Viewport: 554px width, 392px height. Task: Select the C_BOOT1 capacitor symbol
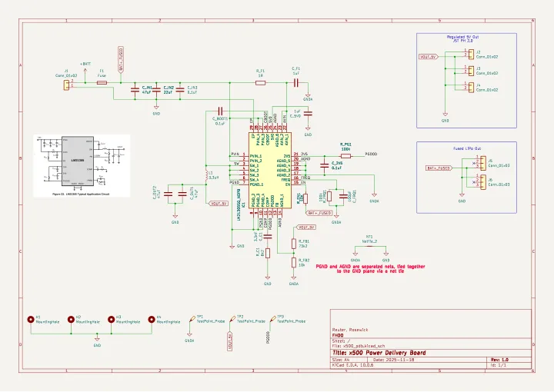(x=221, y=111)
